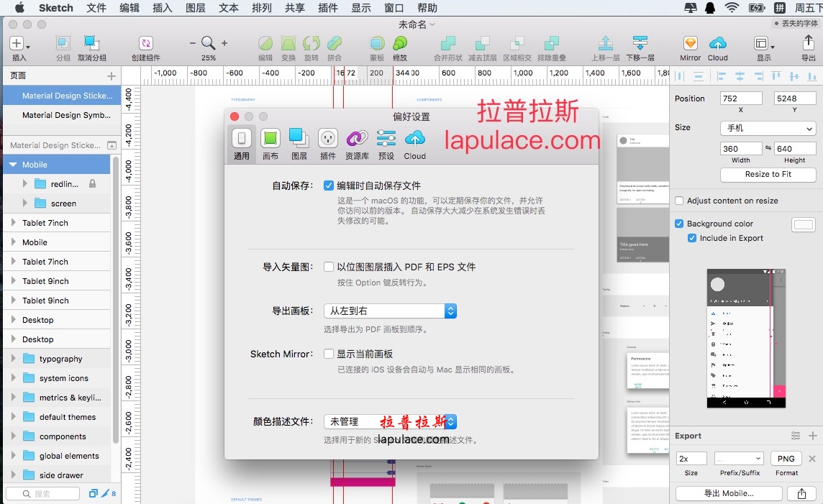Click the Insert (插入) toolbar icon
This screenshot has height=504, width=823.
coord(17,43)
